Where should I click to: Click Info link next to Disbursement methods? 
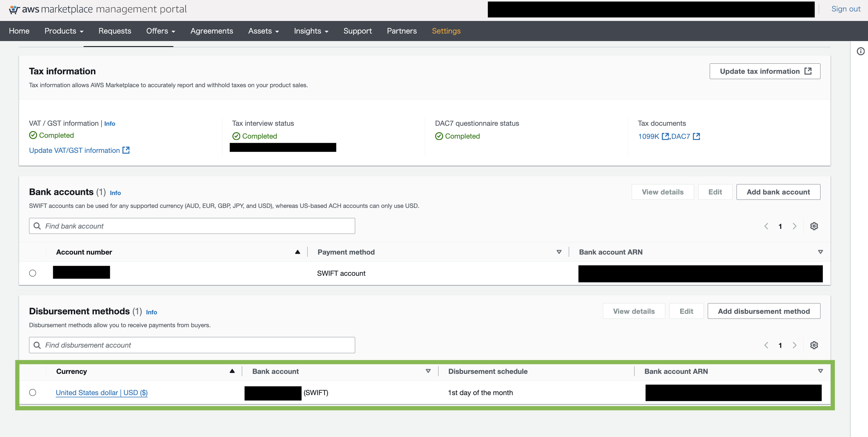click(151, 312)
